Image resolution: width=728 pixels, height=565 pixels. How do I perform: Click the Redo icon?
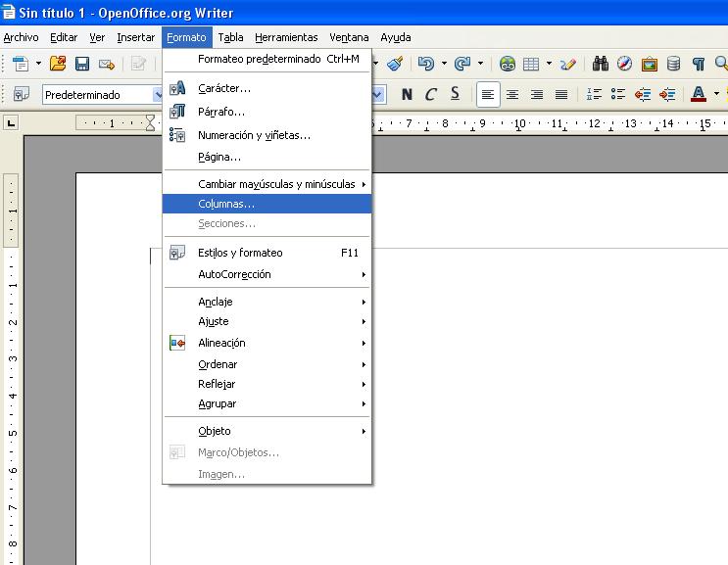pyautogui.click(x=462, y=64)
